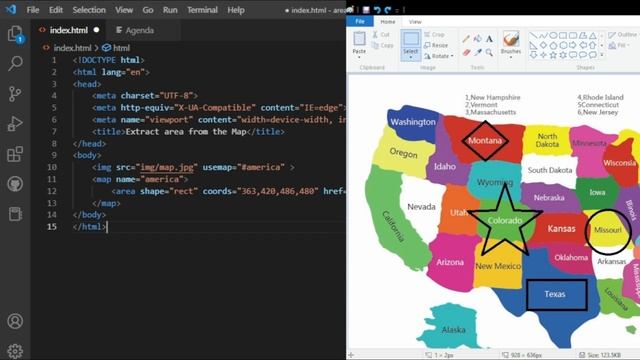This screenshot has width=640, height=360.
Task: Click Redo in Paint quick access toolbar
Action: (387, 9)
